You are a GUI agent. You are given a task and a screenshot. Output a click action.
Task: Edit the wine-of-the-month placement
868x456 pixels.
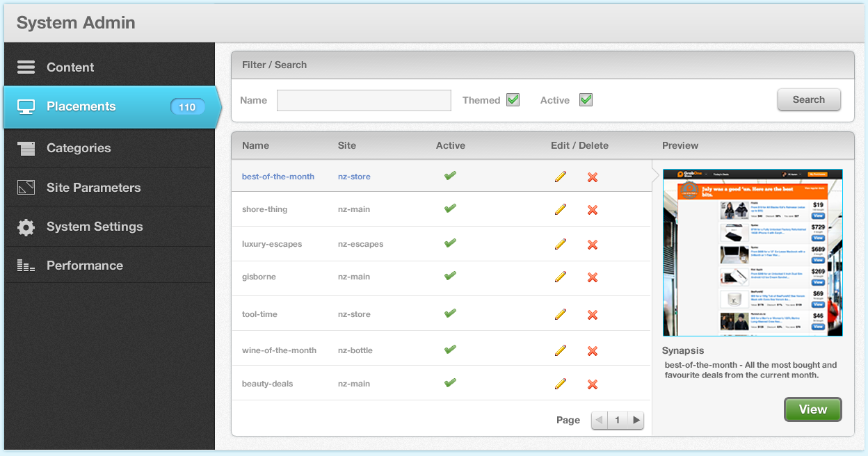[561, 350]
